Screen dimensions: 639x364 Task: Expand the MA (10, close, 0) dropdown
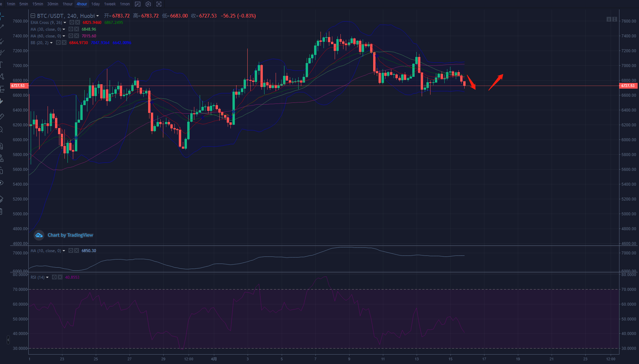[64, 251]
